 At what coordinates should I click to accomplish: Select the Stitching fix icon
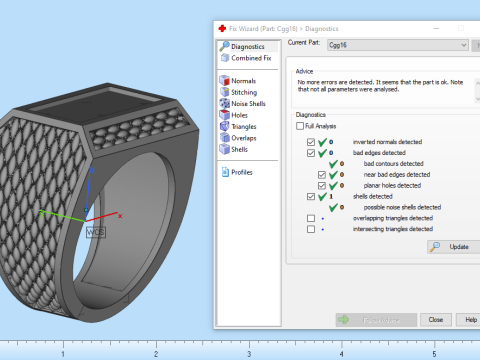coord(225,92)
